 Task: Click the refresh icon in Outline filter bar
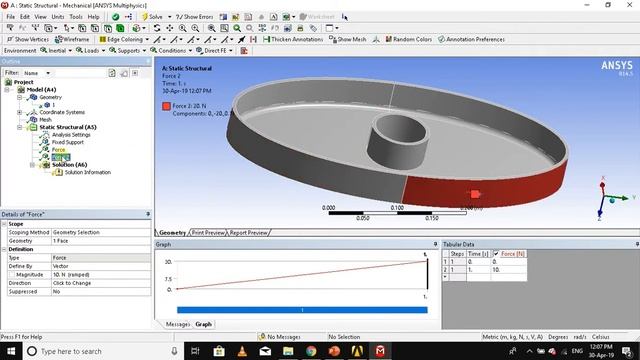point(112,73)
